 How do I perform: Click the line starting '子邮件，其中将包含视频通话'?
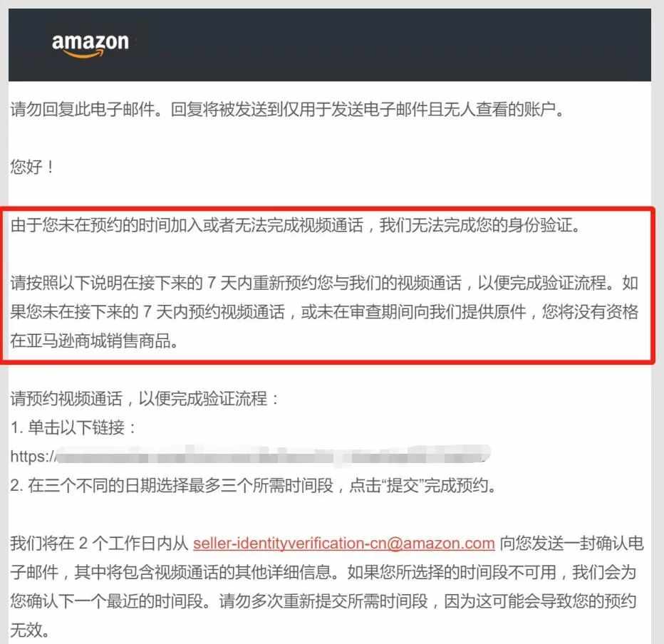(323, 572)
